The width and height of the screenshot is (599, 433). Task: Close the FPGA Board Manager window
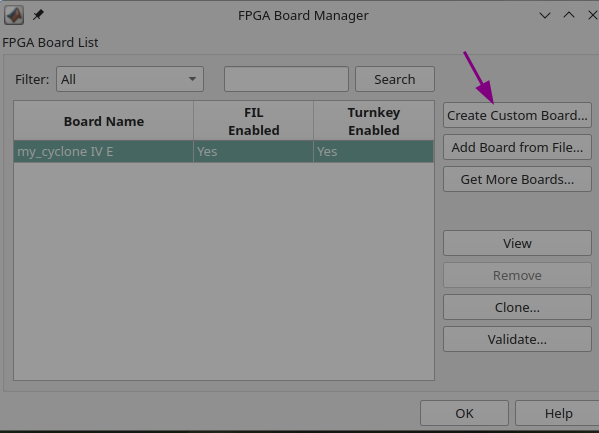[593, 15]
